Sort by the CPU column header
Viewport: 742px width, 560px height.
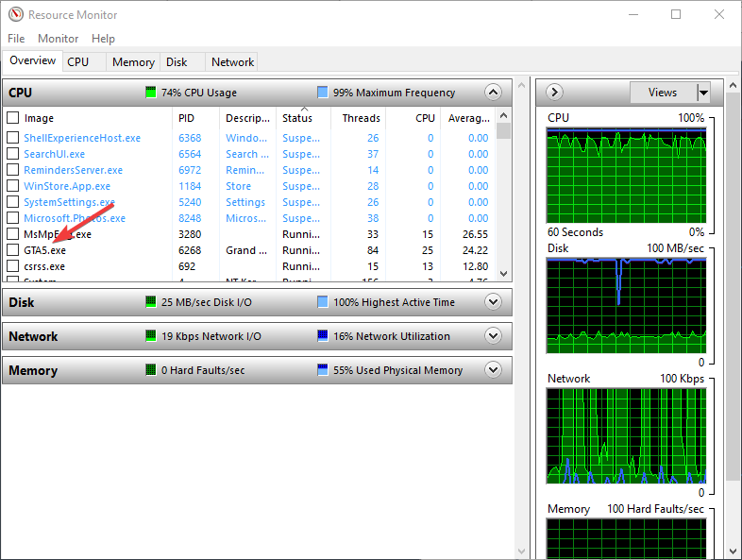pyautogui.click(x=413, y=118)
